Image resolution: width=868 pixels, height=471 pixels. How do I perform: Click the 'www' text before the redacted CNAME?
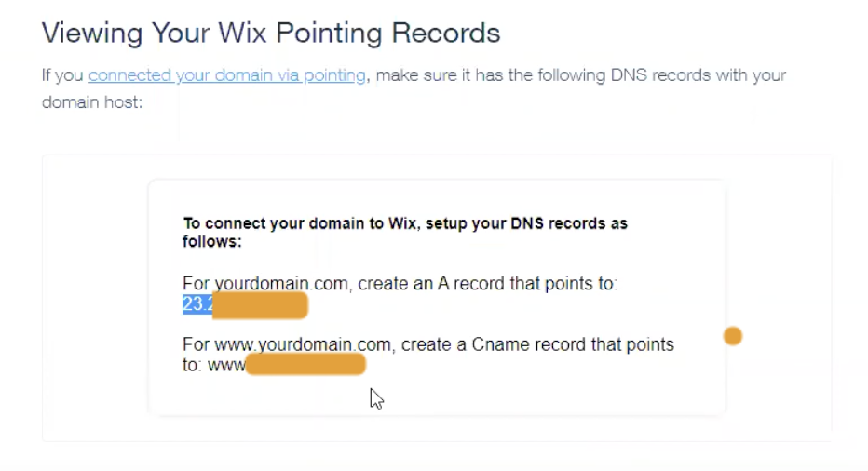pos(226,365)
